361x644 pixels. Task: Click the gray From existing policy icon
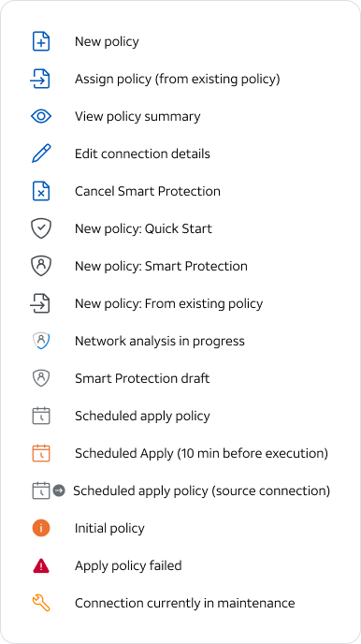click(x=40, y=303)
